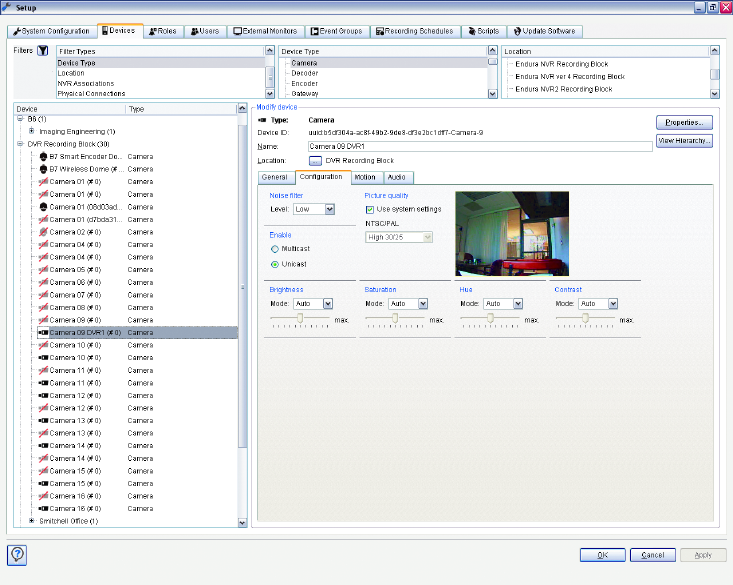The width and height of the screenshot is (733, 585).
Task: Select B7 Smart Encoder dome camera icon
Action: (x=43, y=156)
